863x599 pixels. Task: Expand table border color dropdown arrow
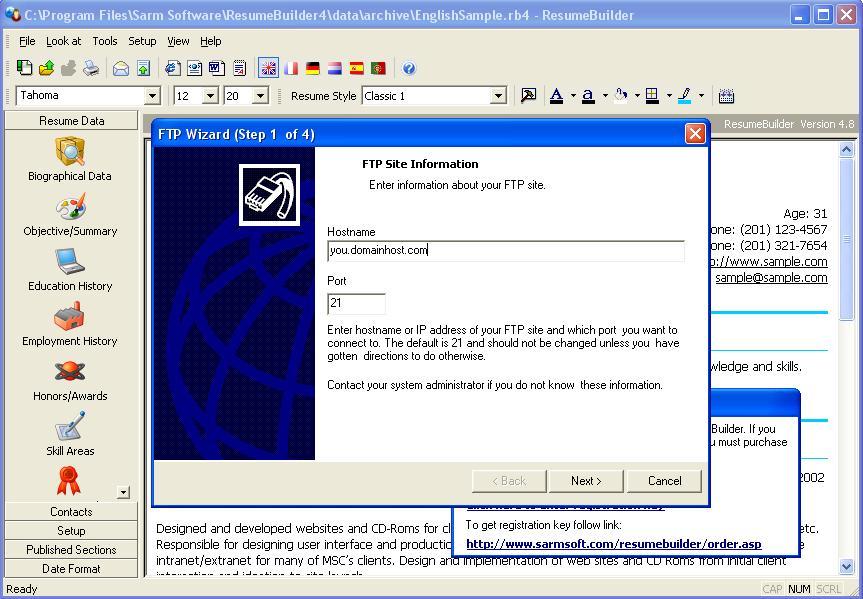pyautogui.click(x=669, y=96)
